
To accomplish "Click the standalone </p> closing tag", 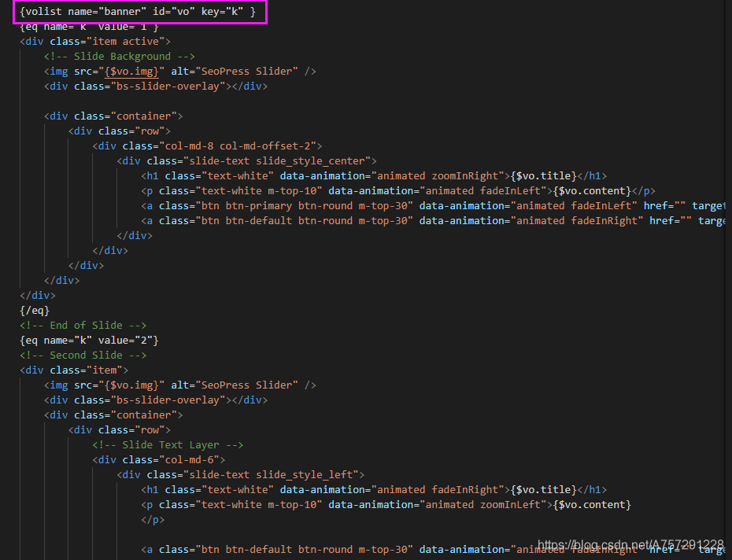I will [x=153, y=519].
